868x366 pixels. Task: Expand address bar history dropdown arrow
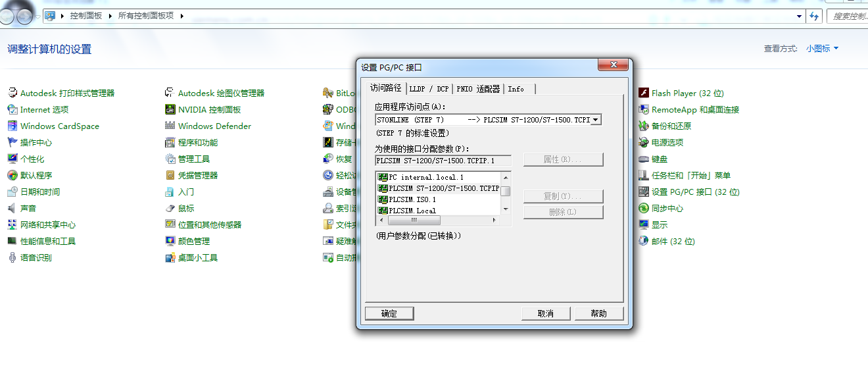(x=799, y=16)
